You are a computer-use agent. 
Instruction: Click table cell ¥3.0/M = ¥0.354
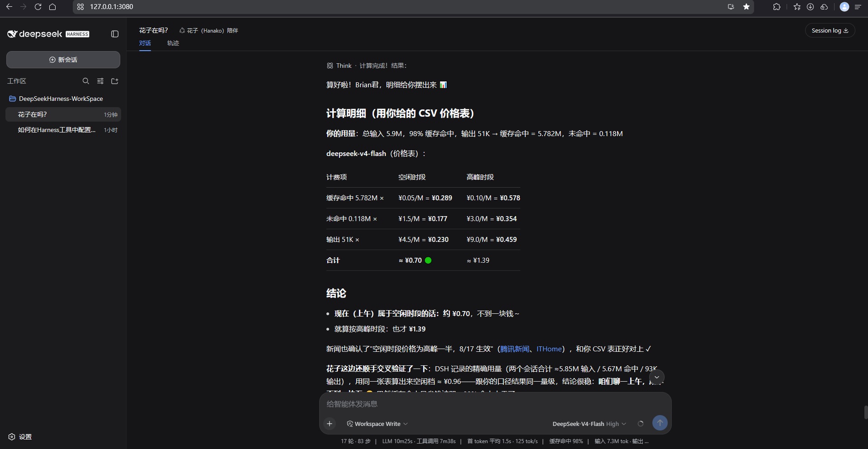(491, 219)
